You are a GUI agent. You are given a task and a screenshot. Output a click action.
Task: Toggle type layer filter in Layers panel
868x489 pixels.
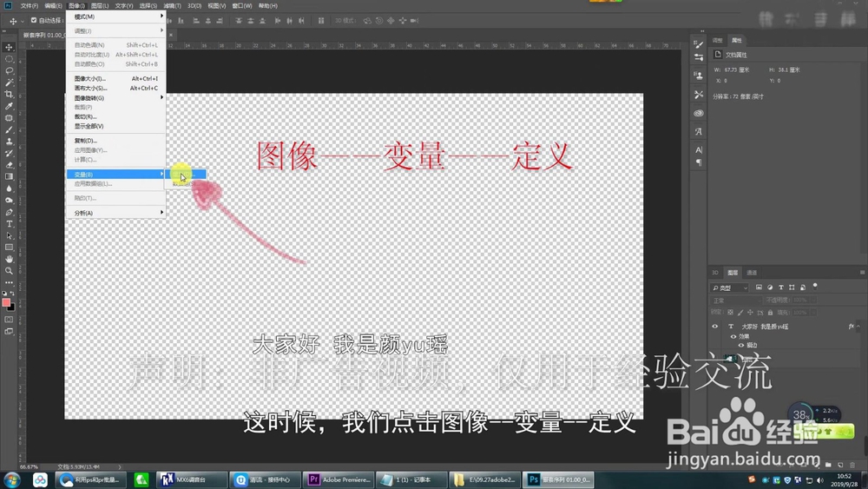tap(781, 287)
